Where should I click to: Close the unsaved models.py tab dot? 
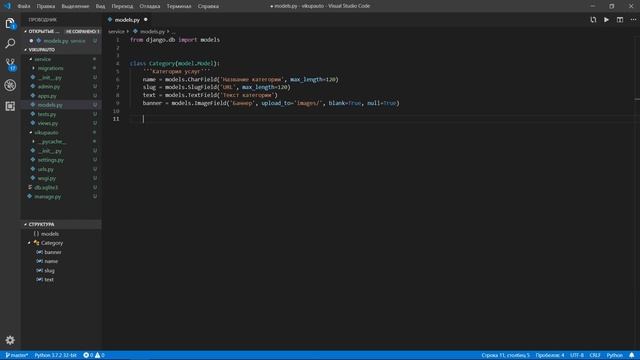[x=146, y=20]
